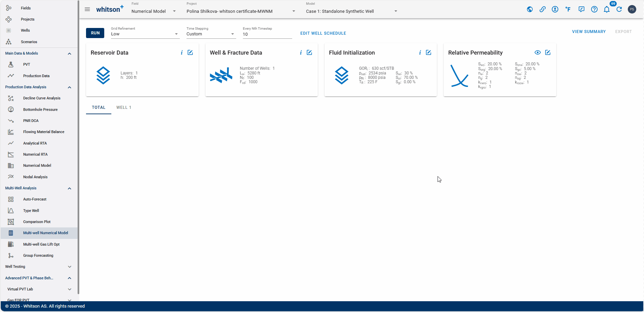Click the refresh icon in top bar

click(x=619, y=9)
